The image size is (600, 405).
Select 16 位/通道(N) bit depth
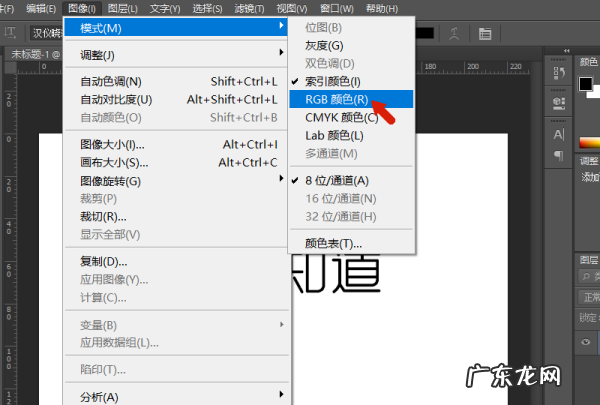(351, 198)
